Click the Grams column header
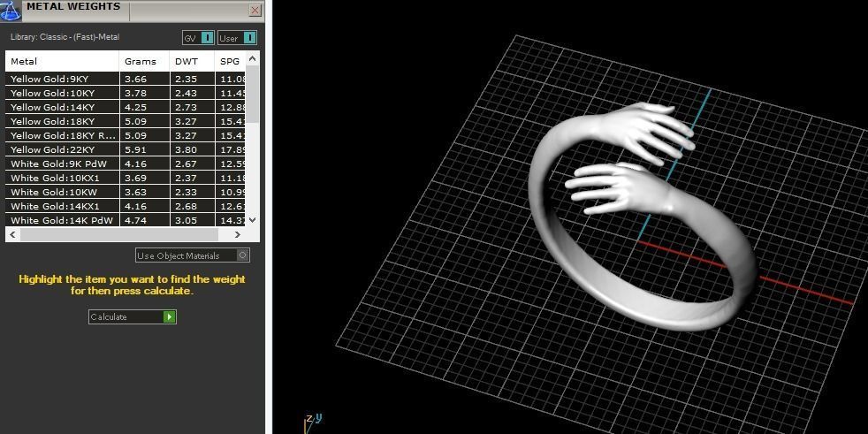The width and height of the screenshot is (868, 434). tap(144, 61)
